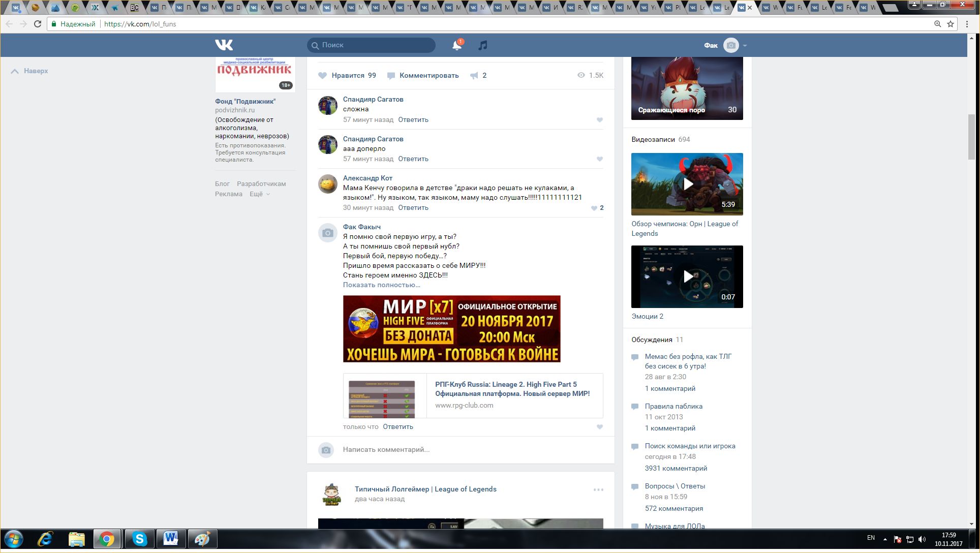Screen dimensions: 980x553
Task: Open Спандияр Сагатов's profile from first comment
Action: [373, 99]
